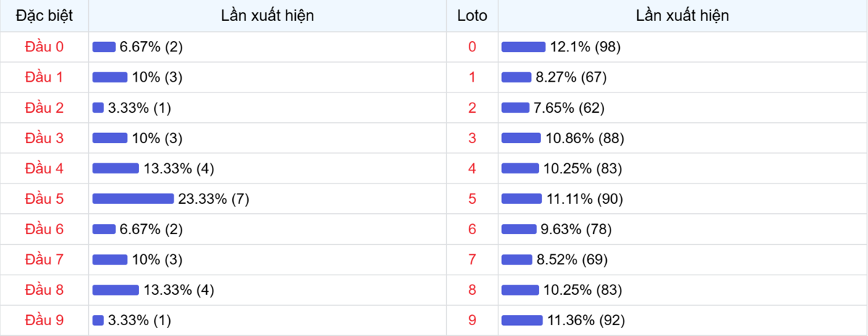
Task: Click the Đầu 8 progress bar
Action: click(x=115, y=290)
